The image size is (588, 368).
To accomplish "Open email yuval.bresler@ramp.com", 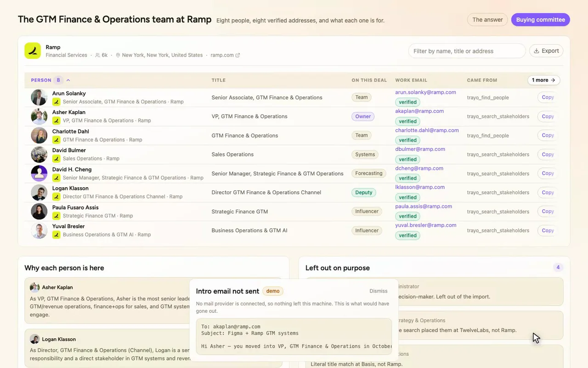I will (x=425, y=225).
